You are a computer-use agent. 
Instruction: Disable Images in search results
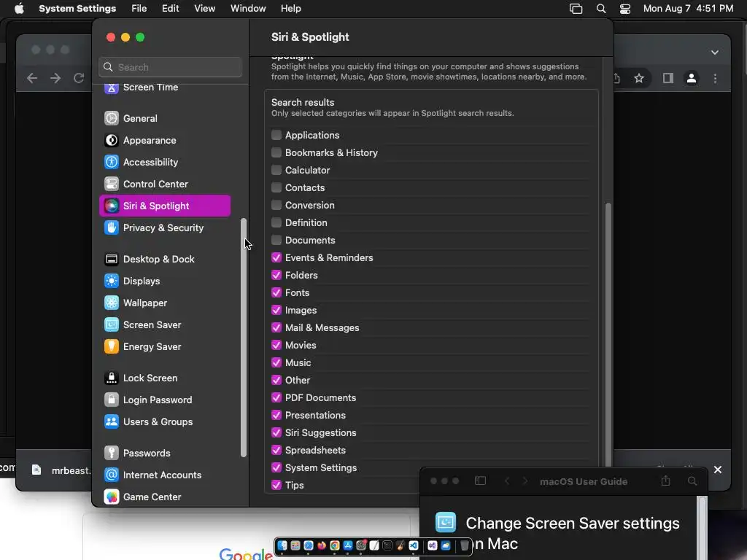276,310
